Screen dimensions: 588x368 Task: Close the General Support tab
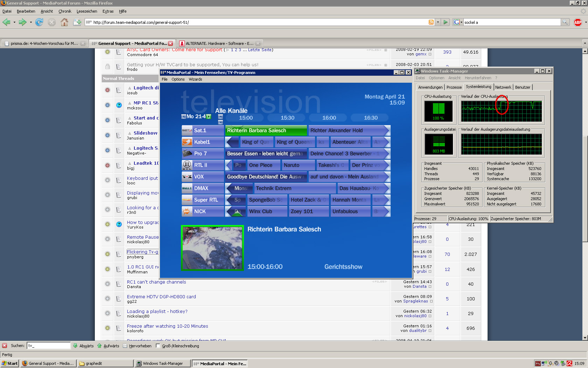[170, 43]
